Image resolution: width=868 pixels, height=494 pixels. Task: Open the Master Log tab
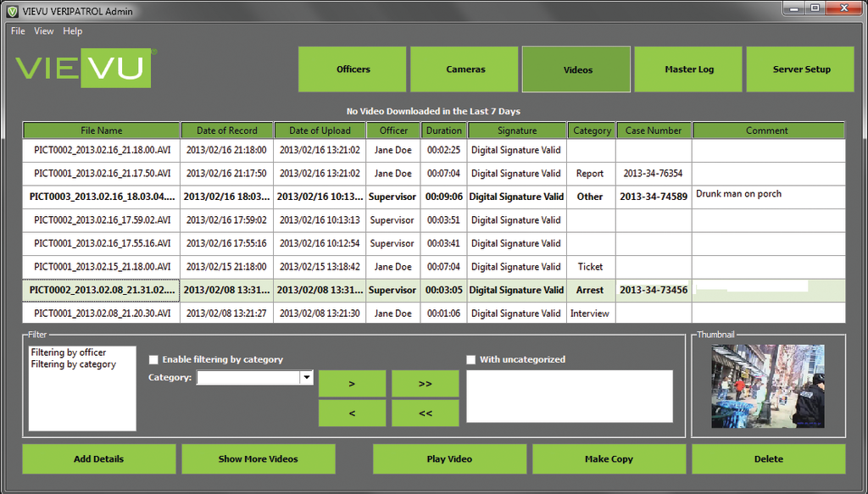[x=687, y=69]
